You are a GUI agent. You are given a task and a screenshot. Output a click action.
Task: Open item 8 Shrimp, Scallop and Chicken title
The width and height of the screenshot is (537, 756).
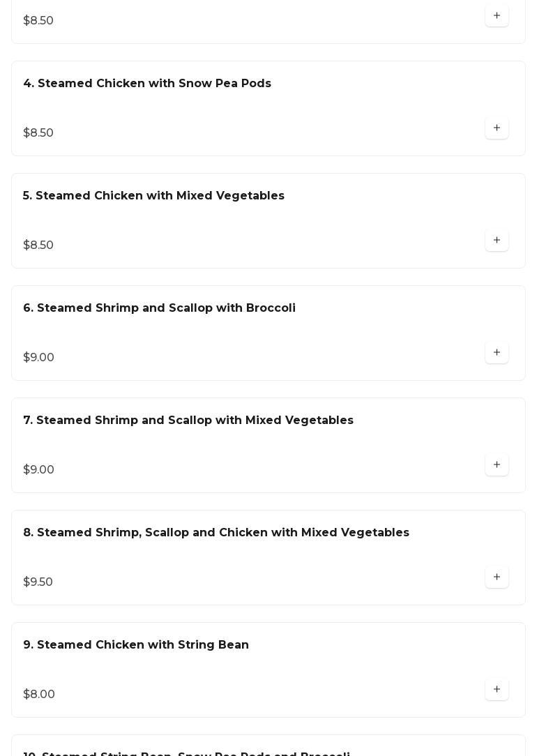216,533
